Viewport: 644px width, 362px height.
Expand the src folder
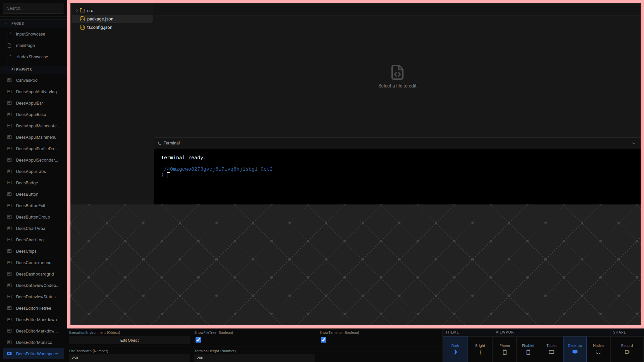click(x=77, y=10)
